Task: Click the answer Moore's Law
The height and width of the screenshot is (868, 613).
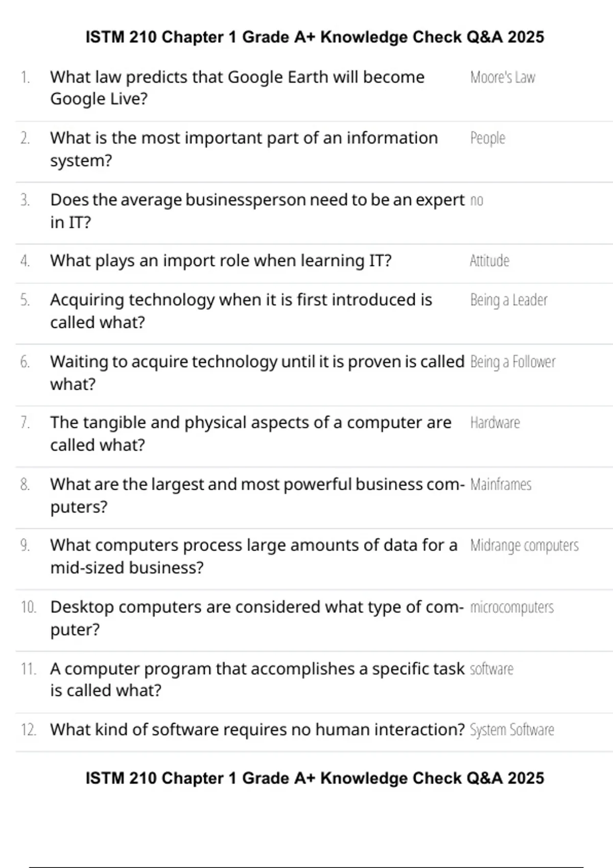Action: (x=503, y=78)
